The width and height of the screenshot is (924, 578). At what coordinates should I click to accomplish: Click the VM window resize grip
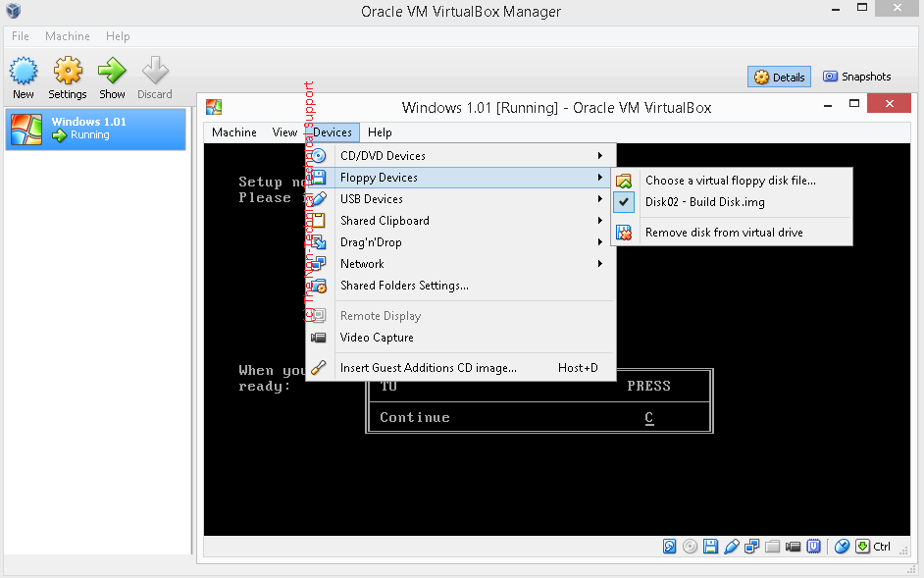(x=904, y=550)
